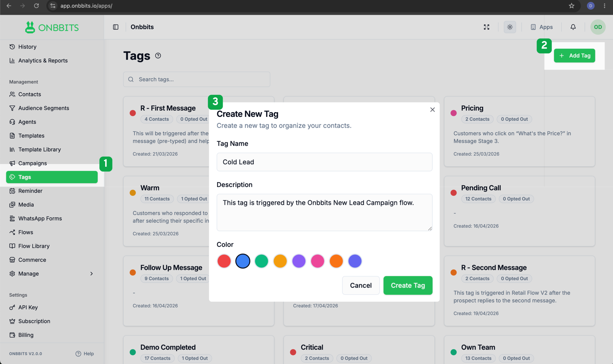This screenshot has height=364, width=613.
Task: Open WhatsApp Forms in sidebar
Action: [x=52, y=219]
